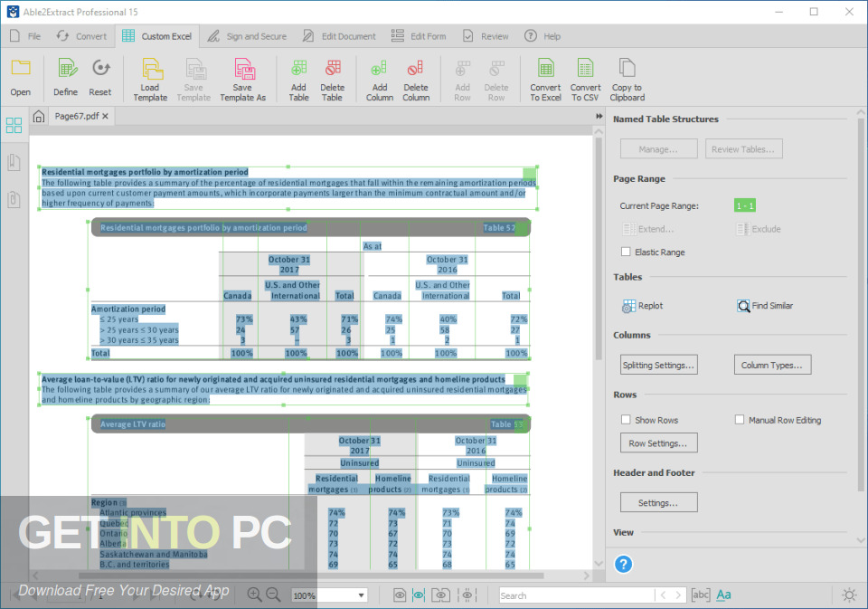Toggle the fourth eye view mode icon
The image size is (868, 609).
pos(467,595)
